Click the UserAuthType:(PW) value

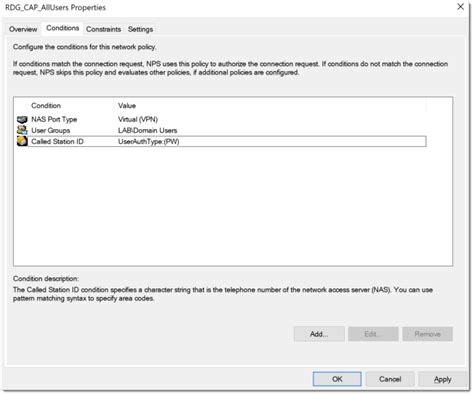click(148, 142)
